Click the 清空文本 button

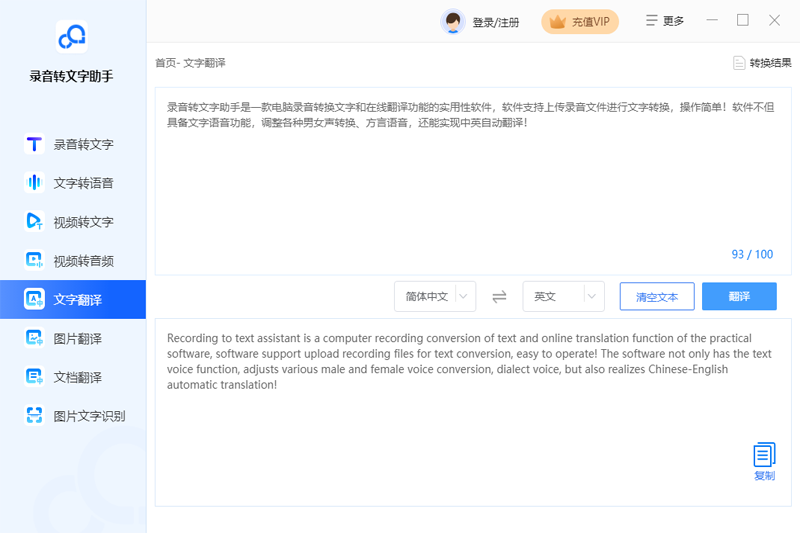pyautogui.click(x=657, y=297)
